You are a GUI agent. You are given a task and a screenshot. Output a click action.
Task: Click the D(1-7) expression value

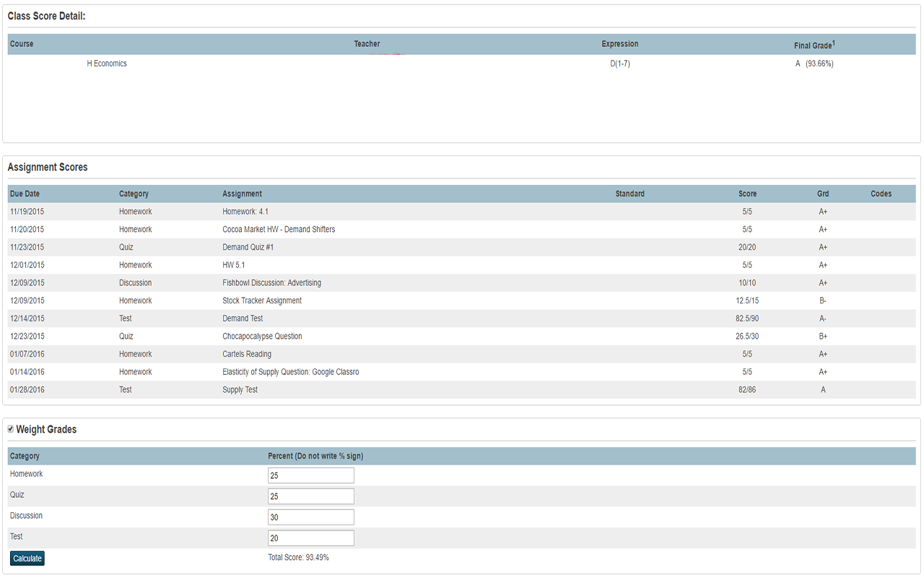(620, 64)
